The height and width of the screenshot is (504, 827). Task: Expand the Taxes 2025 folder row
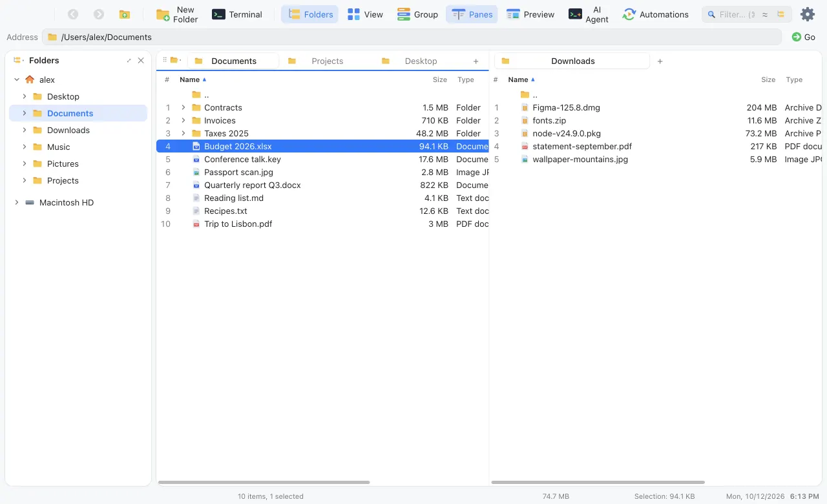183,133
